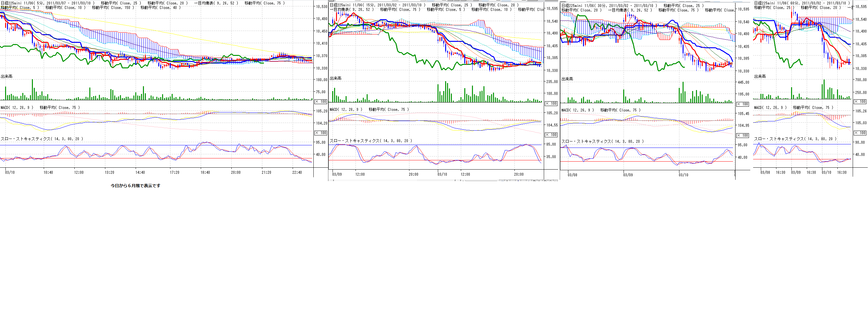This screenshot has width=868, height=313.
Task: Click the 10,490 price level on 5-minute axis
Action: [321, 19]
